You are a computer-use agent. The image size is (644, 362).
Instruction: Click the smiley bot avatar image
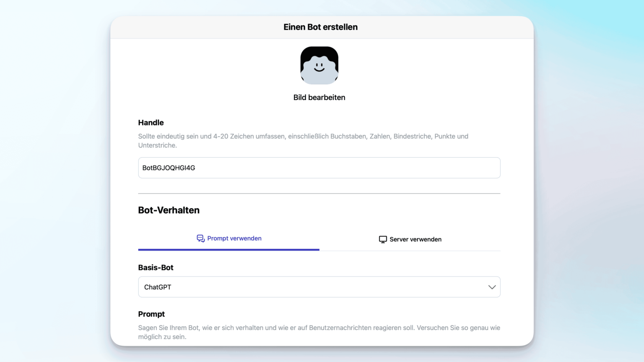(x=319, y=65)
